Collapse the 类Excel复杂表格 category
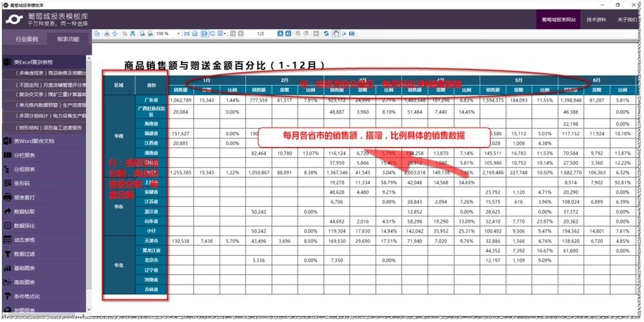This screenshot has height=322, width=644. pyautogui.click(x=44, y=62)
